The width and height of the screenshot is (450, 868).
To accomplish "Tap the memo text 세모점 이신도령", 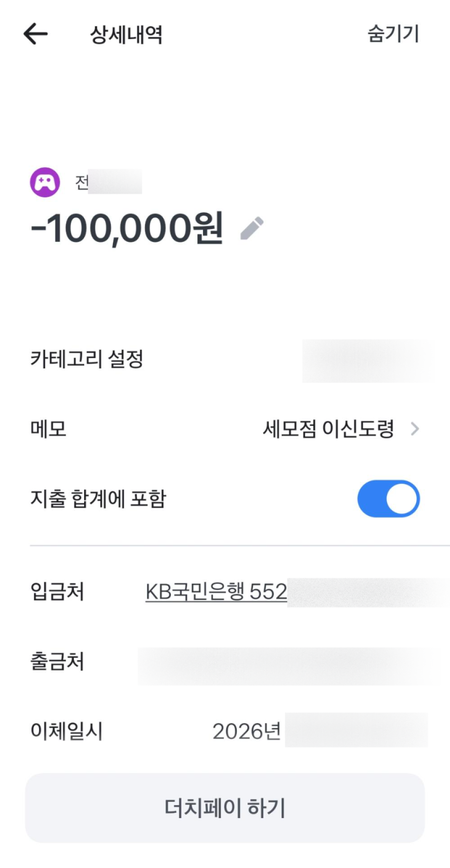I will [328, 429].
